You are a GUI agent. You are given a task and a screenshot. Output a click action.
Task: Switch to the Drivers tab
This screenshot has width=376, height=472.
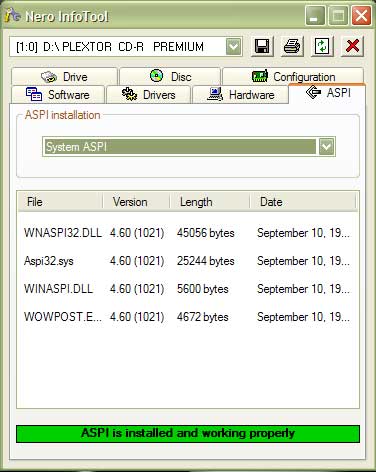click(148, 95)
